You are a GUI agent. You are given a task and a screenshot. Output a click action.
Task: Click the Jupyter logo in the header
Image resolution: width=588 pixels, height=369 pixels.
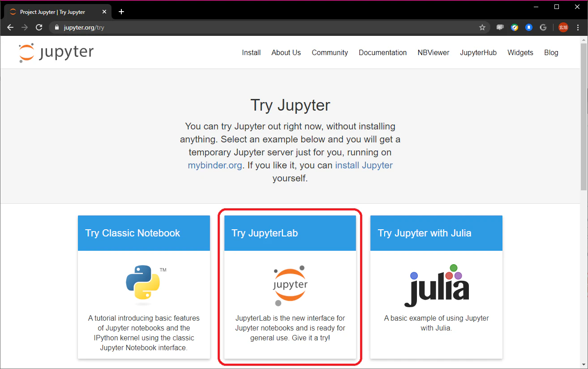[56, 52]
